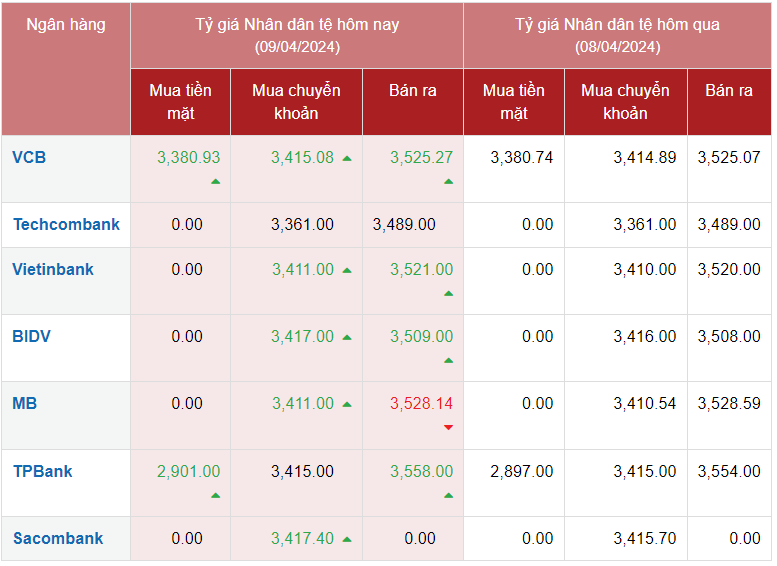Click the up arrow beside Sacombank 3,417.40
Image resolution: width=777 pixels, height=566 pixels.
[347, 539]
